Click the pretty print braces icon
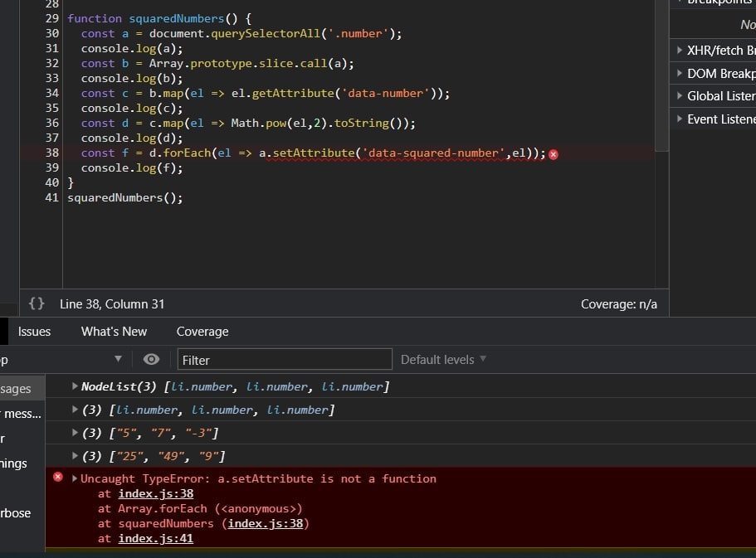The width and height of the screenshot is (756, 558). (37, 303)
